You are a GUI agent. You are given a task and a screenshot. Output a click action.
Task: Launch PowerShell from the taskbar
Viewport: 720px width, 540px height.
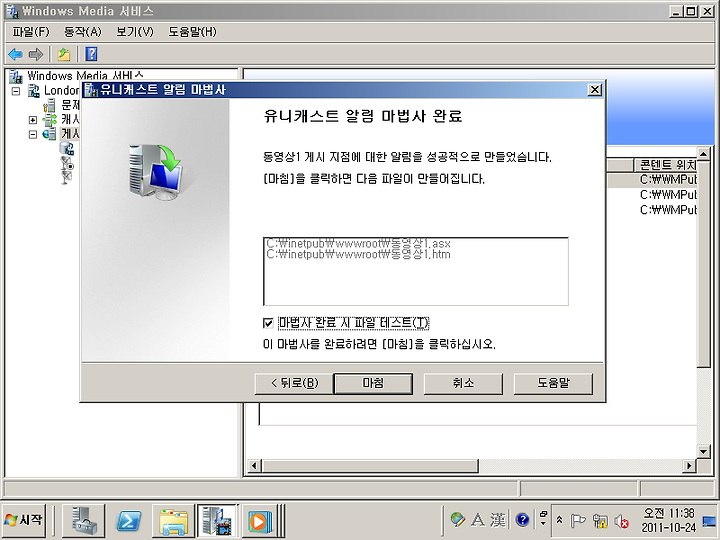[129, 520]
